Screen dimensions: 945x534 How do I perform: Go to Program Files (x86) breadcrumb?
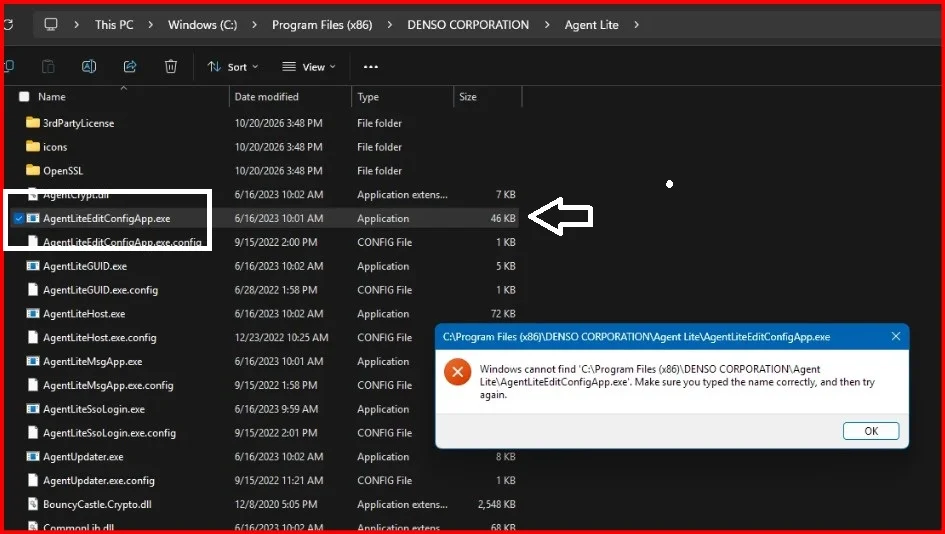322,25
